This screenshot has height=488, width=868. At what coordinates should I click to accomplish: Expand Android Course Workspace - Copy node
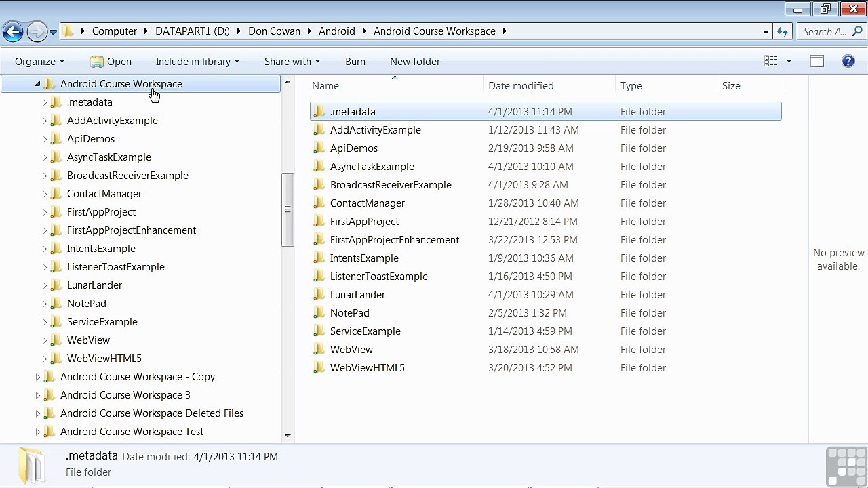[38, 377]
